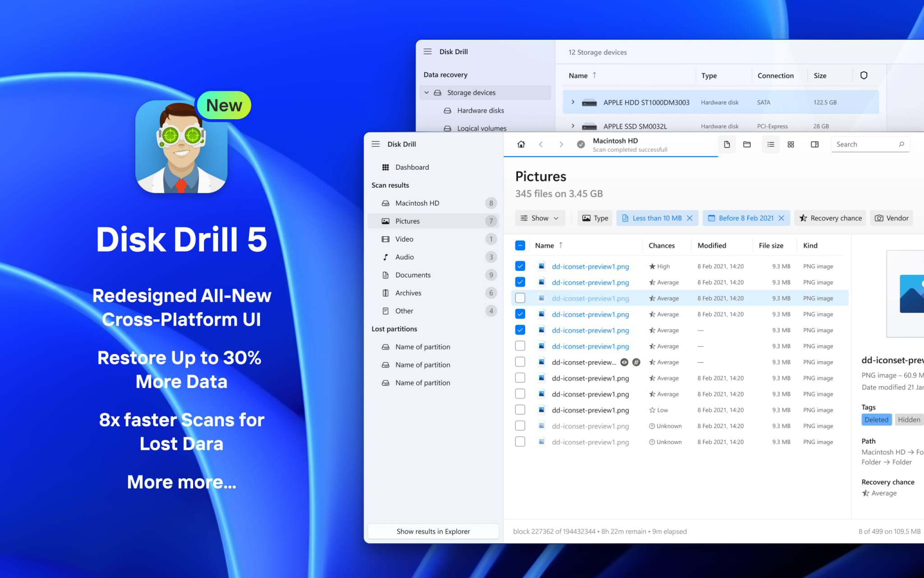The height and width of the screenshot is (578, 924).
Task: Open the hamburger menu in front Disk Drill window
Action: [375, 144]
